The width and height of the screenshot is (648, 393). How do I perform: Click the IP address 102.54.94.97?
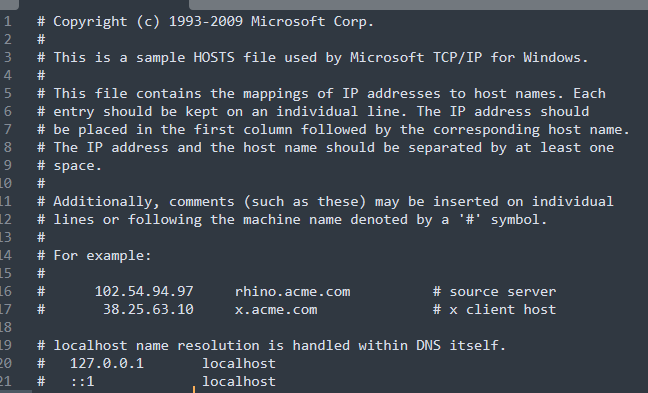click(x=144, y=292)
